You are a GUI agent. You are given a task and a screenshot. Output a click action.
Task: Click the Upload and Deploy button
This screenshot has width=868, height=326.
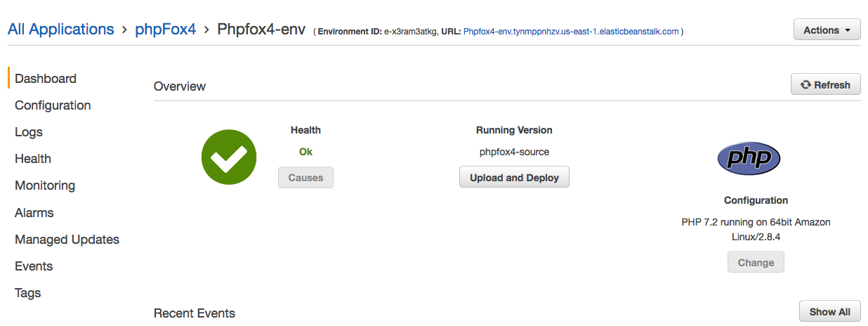[x=514, y=178]
